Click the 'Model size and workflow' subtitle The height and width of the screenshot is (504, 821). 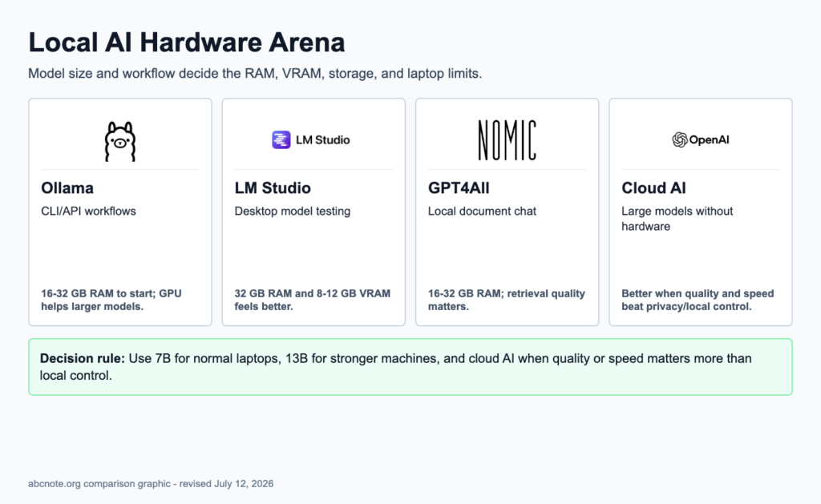[255, 73]
